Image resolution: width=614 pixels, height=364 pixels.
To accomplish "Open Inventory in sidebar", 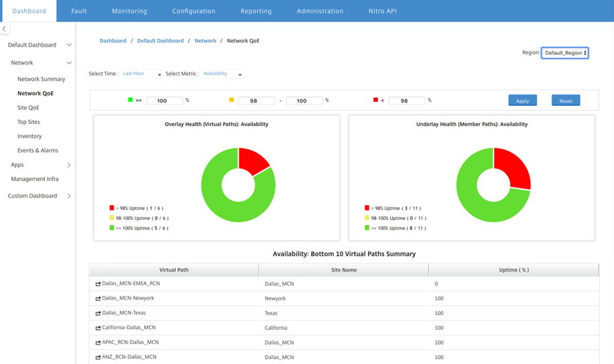I will click(x=29, y=136).
